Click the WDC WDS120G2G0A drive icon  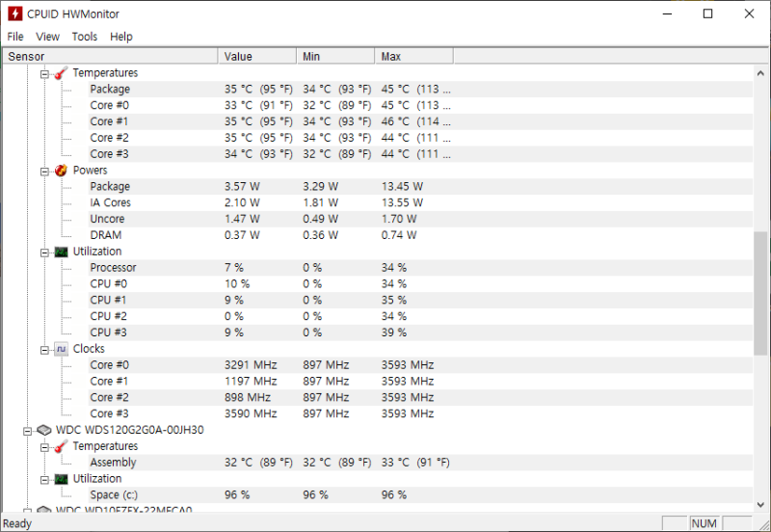[43, 430]
